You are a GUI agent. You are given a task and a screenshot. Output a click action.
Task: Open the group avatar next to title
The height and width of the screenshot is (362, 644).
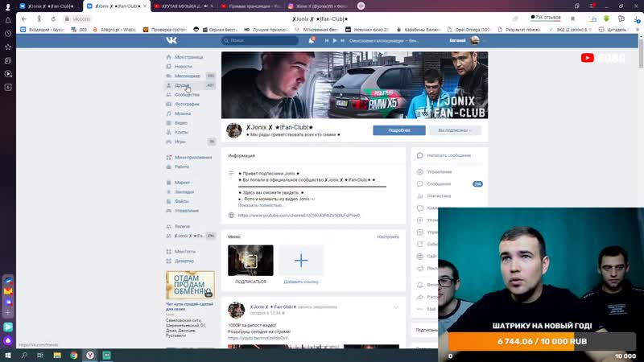pos(234,130)
